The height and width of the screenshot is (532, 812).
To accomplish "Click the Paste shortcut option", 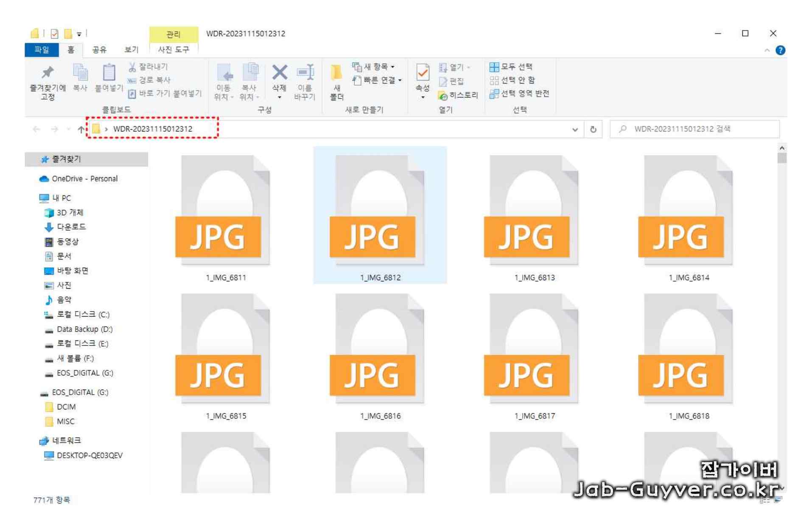I will 165,93.
